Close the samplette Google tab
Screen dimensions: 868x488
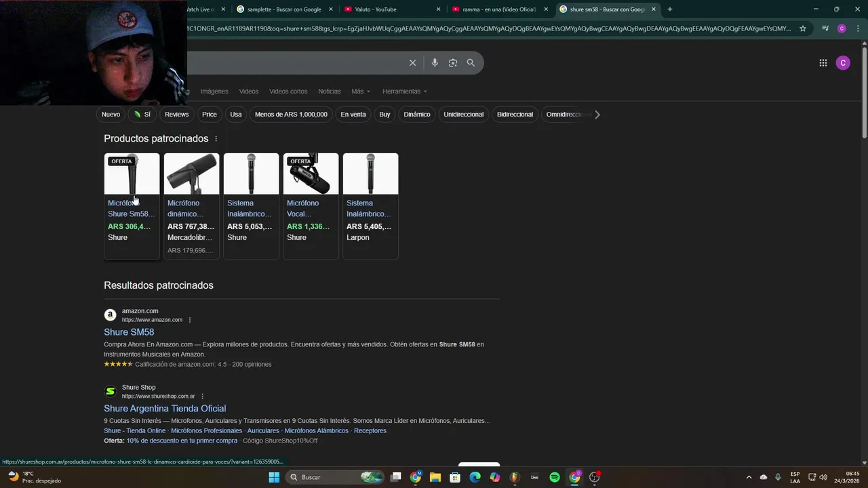[x=331, y=9]
